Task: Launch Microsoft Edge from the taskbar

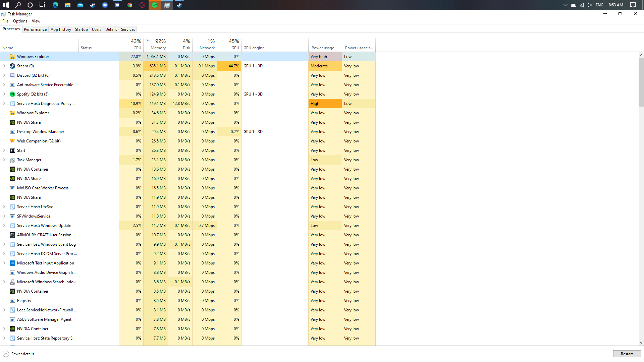Action: click(55, 5)
